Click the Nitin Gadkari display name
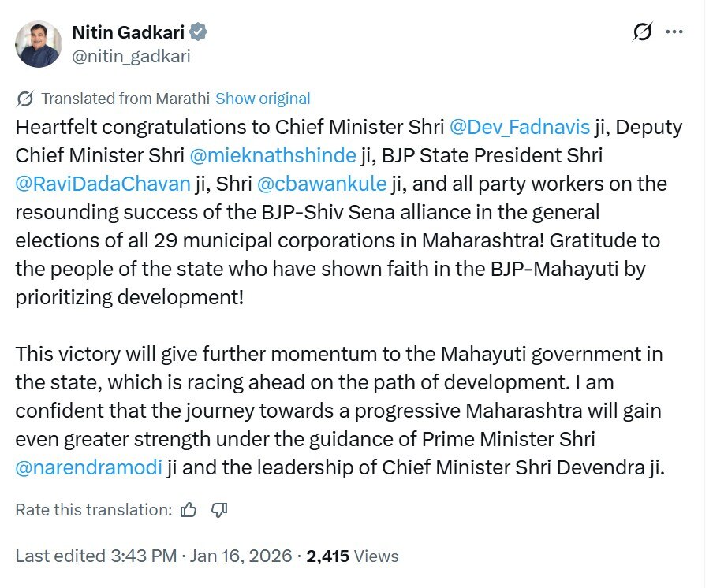The height and width of the screenshot is (588, 713). [128, 32]
